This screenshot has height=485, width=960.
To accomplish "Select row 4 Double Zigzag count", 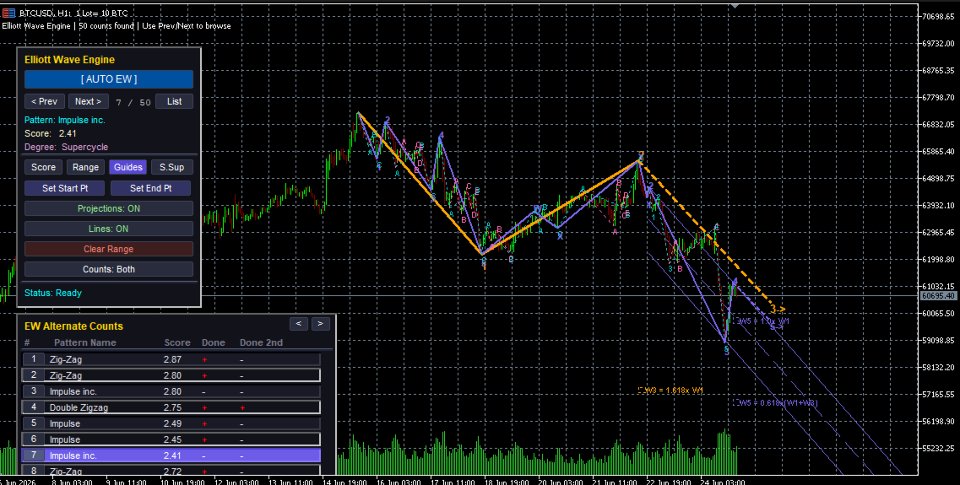I will (x=171, y=407).
